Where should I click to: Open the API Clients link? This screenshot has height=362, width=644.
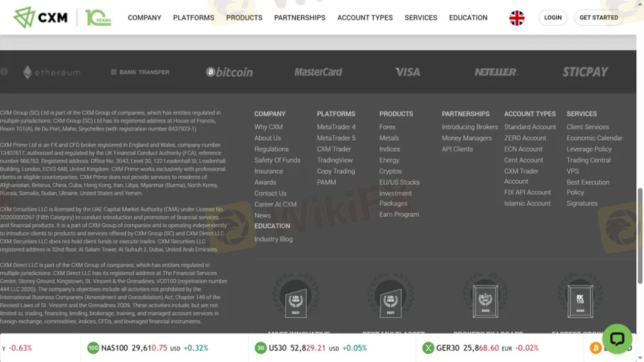[457, 149]
